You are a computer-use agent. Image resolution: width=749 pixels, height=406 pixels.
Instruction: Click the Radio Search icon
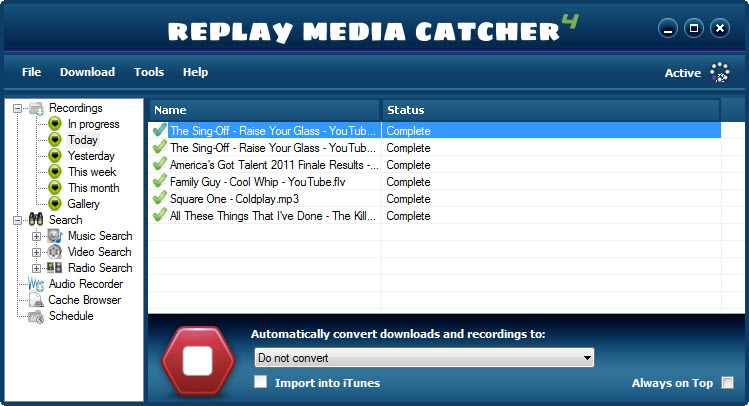pos(54,267)
